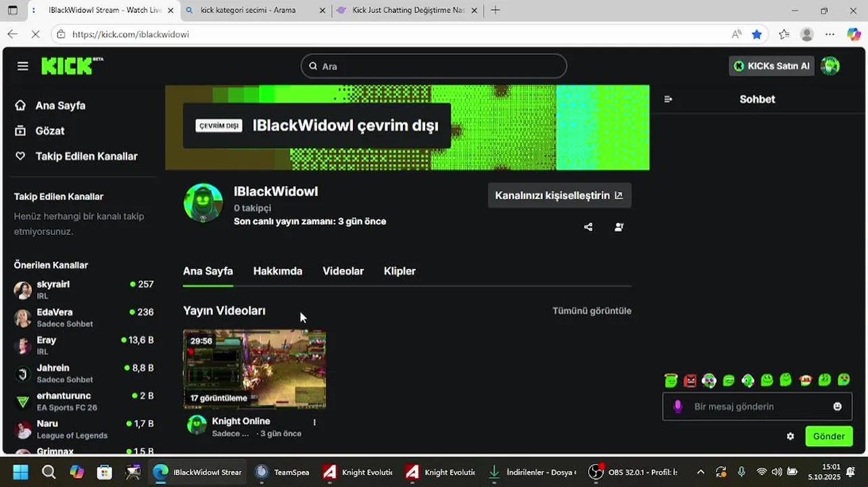Click the volume icon in system tray
868x487 pixels.
pos(777,472)
